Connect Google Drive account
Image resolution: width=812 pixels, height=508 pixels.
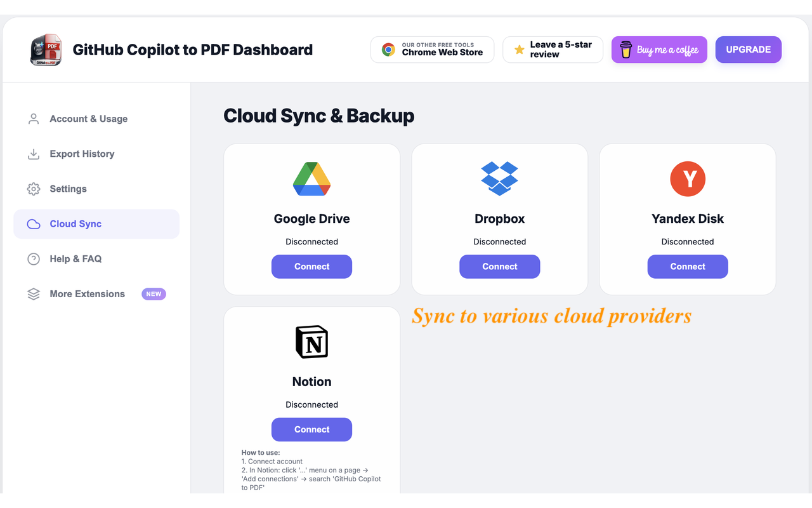pyautogui.click(x=312, y=267)
